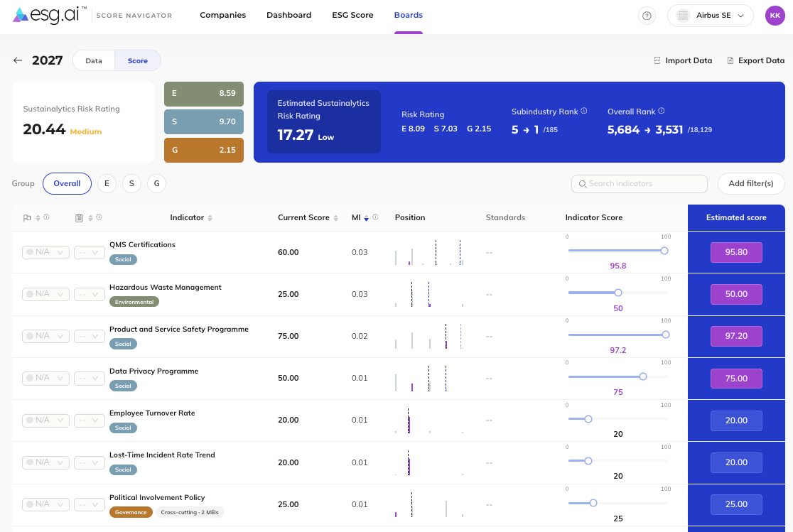Screen dimensions: 793x532
Task: Click the G 2.15 score tile
Action: pos(204,150)
